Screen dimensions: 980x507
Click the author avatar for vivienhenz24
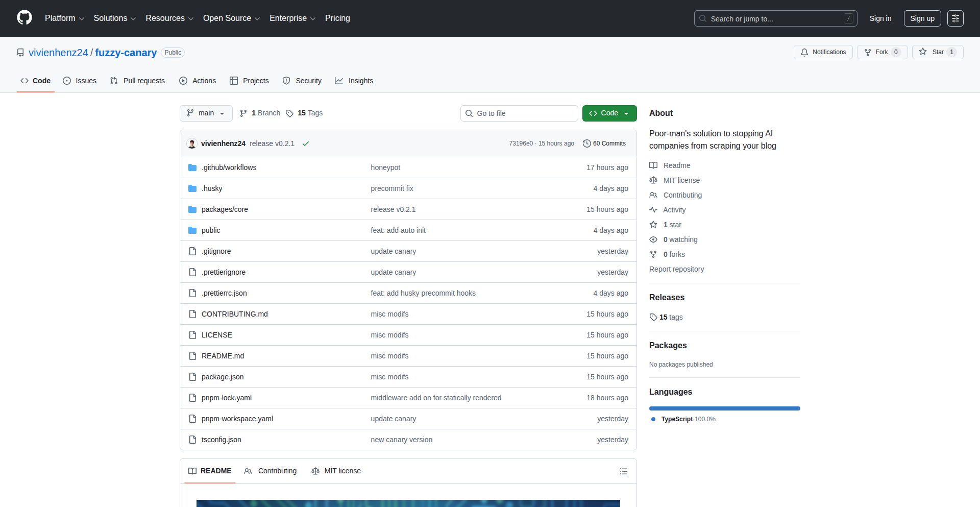click(x=192, y=143)
